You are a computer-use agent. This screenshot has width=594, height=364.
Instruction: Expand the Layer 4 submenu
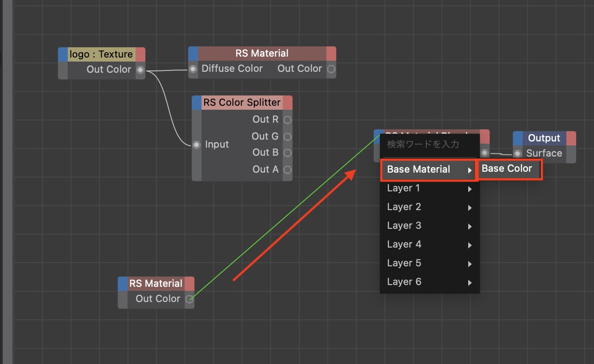coord(428,245)
